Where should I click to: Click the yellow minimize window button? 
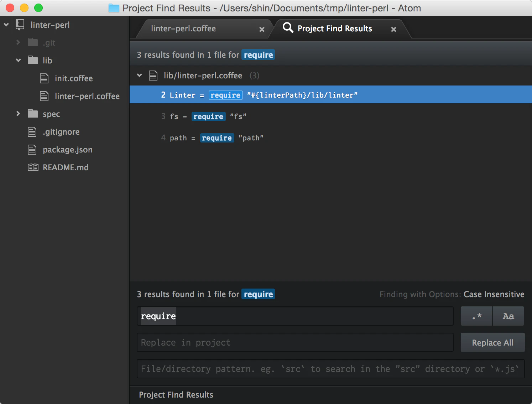24,8
